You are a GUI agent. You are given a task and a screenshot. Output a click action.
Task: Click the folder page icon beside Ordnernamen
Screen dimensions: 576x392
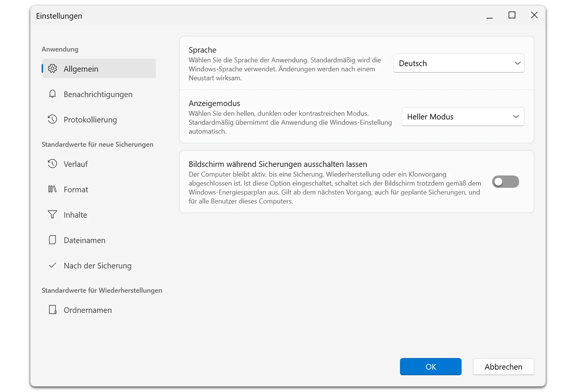pyautogui.click(x=53, y=310)
